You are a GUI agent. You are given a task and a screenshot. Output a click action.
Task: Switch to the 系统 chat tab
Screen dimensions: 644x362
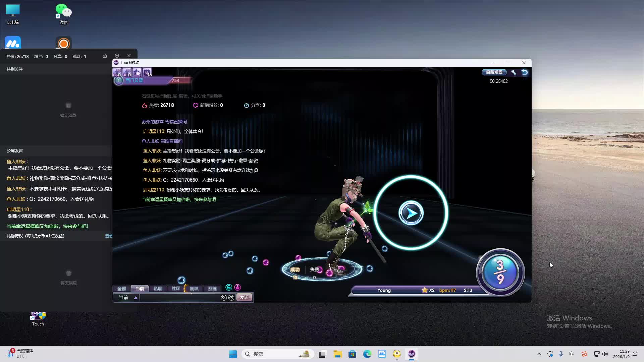point(212,289)
